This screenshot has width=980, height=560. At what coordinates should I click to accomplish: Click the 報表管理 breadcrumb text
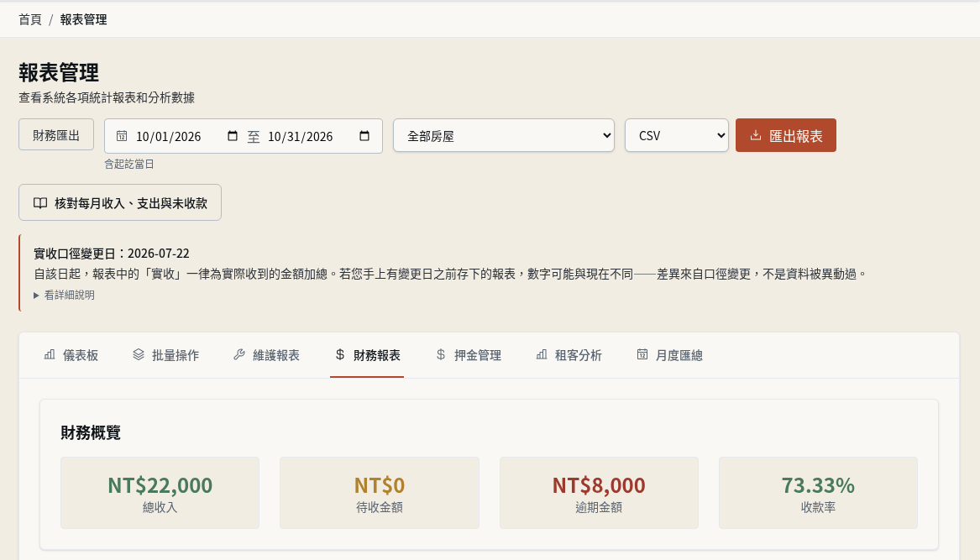click(84, 19)
